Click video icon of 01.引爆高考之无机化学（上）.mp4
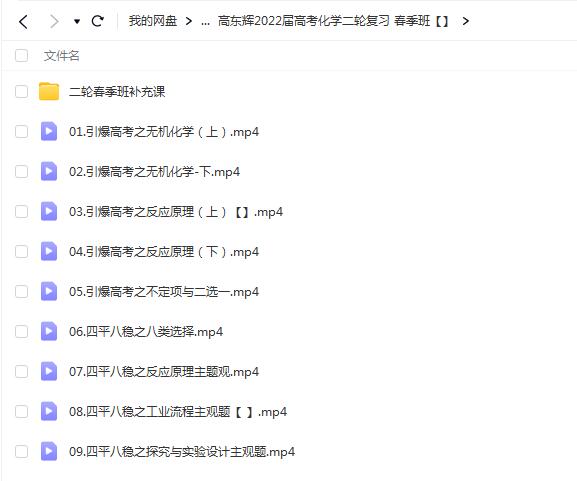 49,131
